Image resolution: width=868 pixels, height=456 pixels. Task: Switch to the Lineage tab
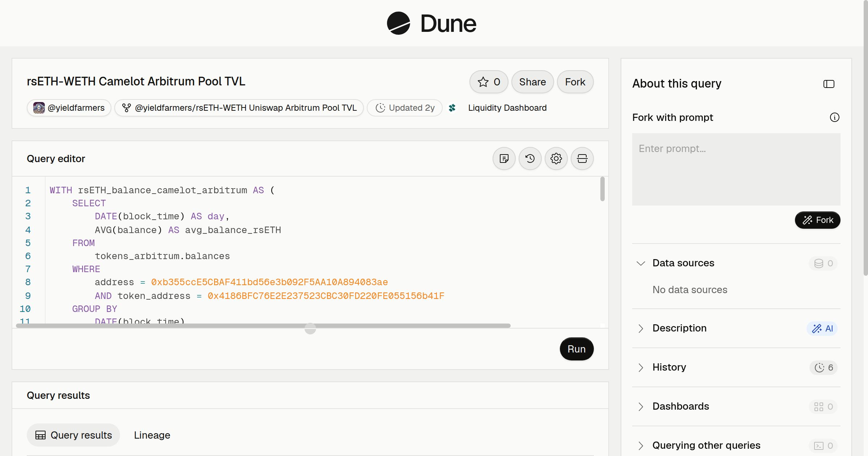(152, 435)
